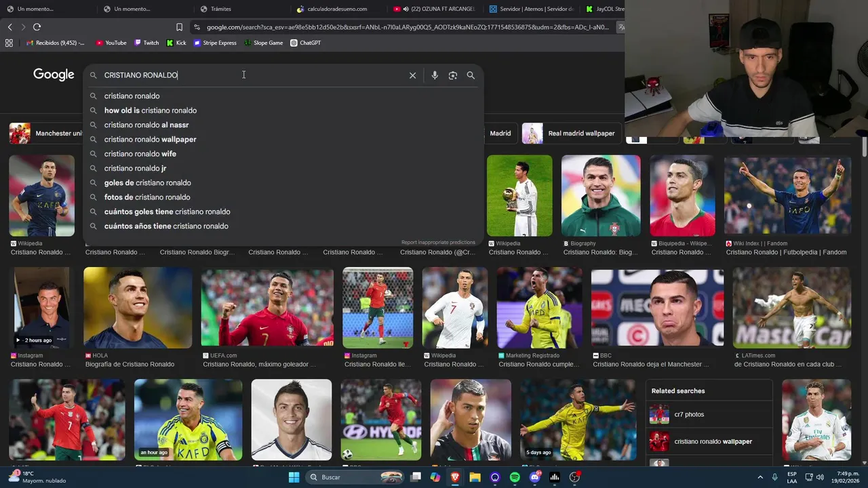Open the Biography image with green jacket
Viewport: 868px width, 488px height.
601,196
